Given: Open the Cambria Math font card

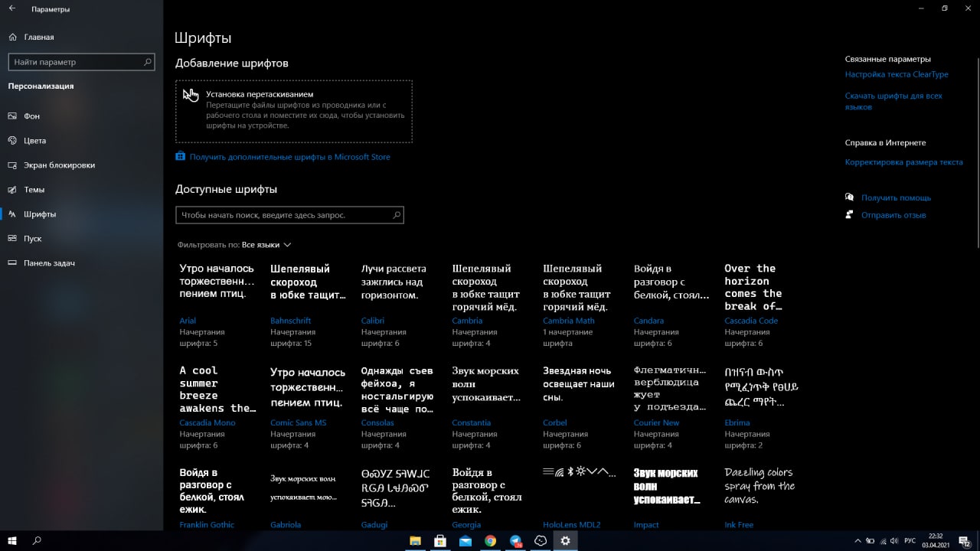Looking at the screenshot, I should tap(580, 305).
